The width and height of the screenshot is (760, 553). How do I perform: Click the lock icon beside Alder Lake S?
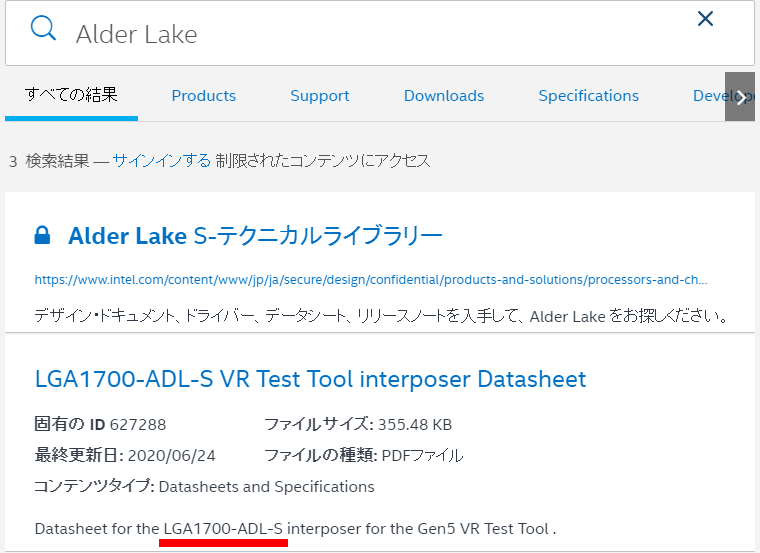tap(42, 235)
